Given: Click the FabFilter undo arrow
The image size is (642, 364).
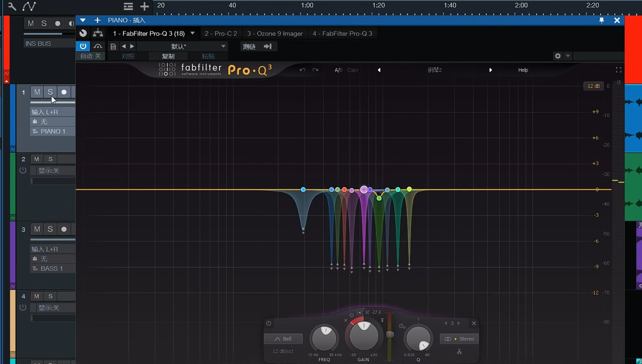Looking at the screenshot, I should click(302, 70).
